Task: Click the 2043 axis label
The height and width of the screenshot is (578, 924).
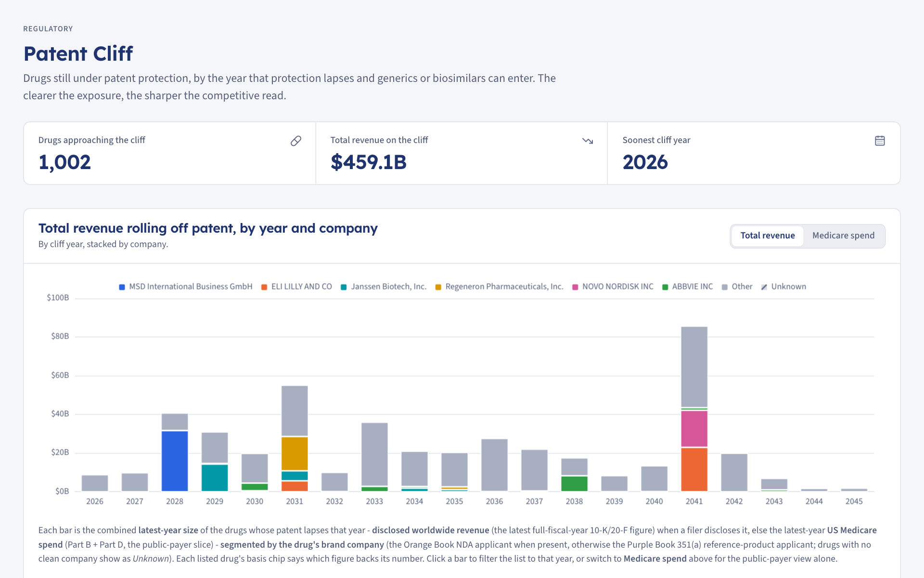Action: tap(774, 501)
